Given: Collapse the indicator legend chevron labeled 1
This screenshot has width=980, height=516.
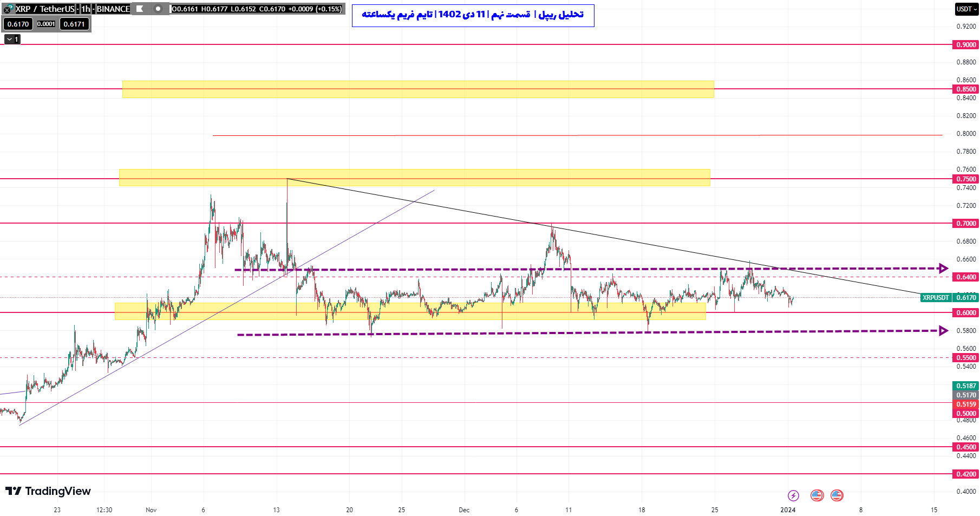Looking at the screenshot, I should (12, 39).
